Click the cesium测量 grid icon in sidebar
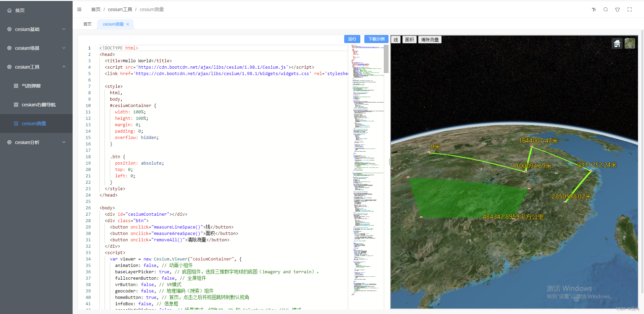This screenshot has width=644, height=314. point(16,124)
